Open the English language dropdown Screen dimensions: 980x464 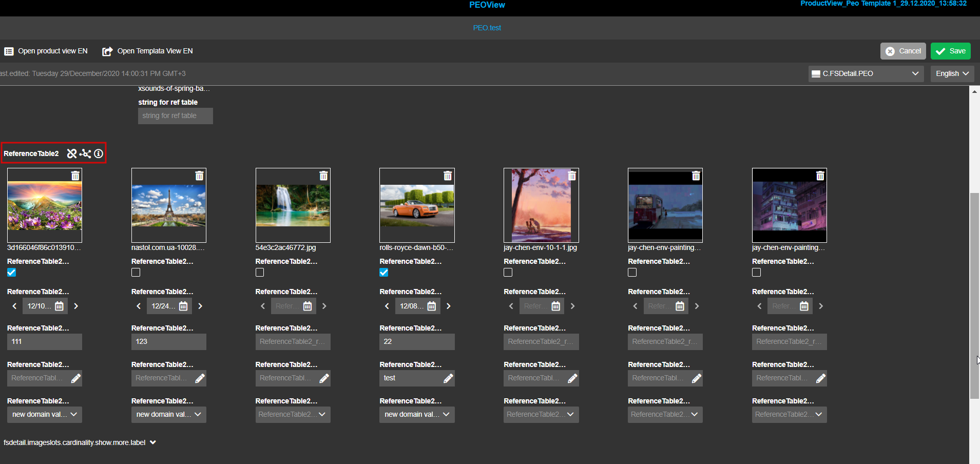[x=952, y=73]
